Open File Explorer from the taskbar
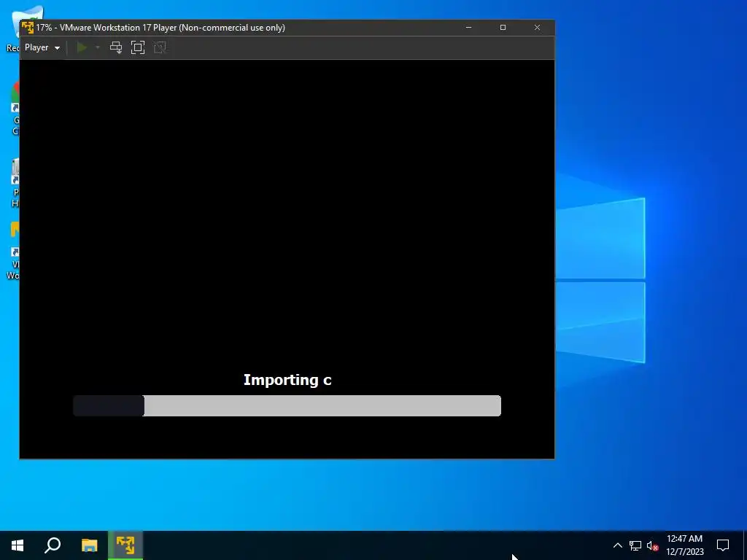747x560 pixels. [89, 545]
